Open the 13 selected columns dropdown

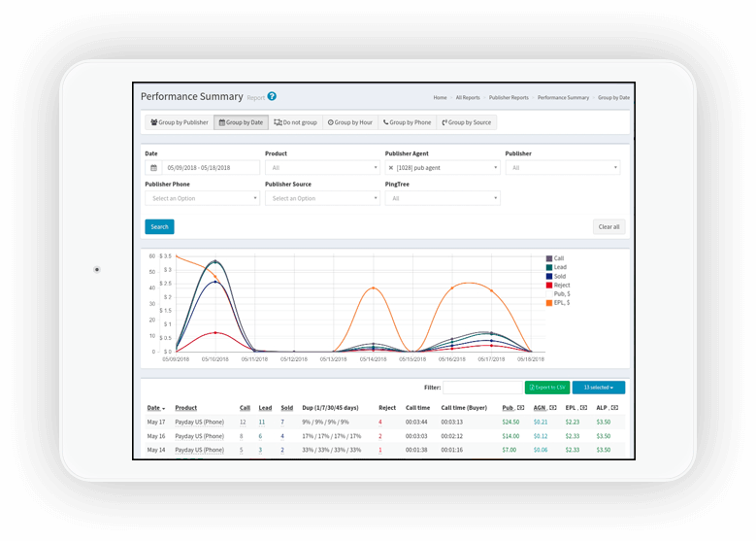pos(598,388)
